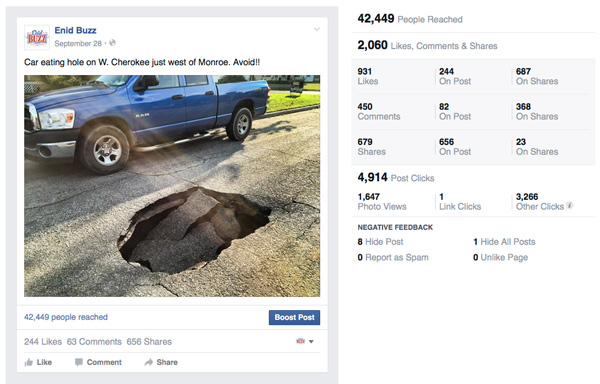Open the post-as identity selector dropdown
Screen dimensions: 600x384
click(305, 341)
